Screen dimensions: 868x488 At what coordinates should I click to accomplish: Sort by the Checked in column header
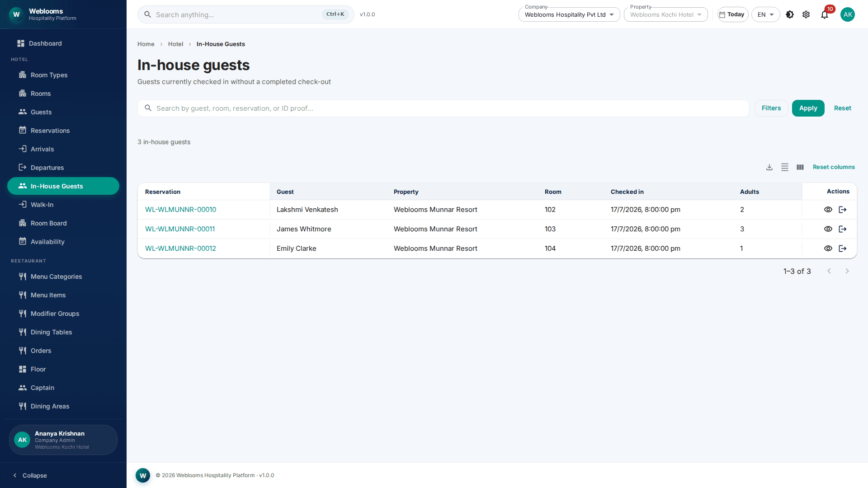pos(627,192)
